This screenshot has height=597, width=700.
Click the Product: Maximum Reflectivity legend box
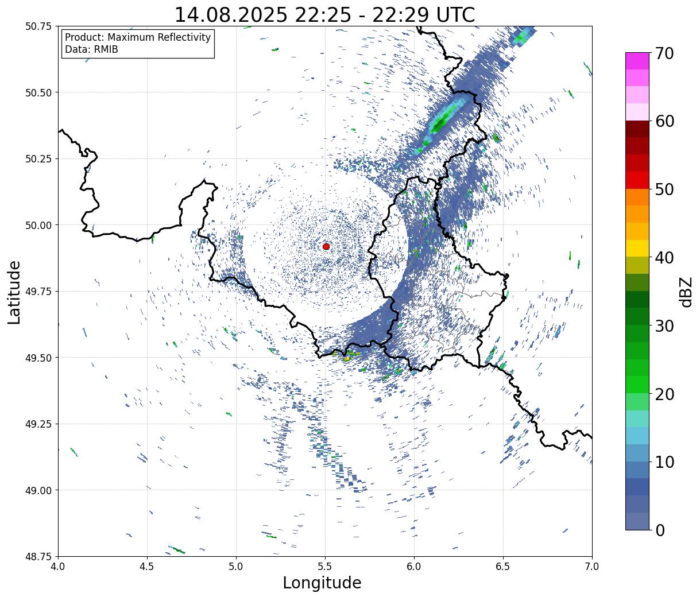click(x=138, y=44)
